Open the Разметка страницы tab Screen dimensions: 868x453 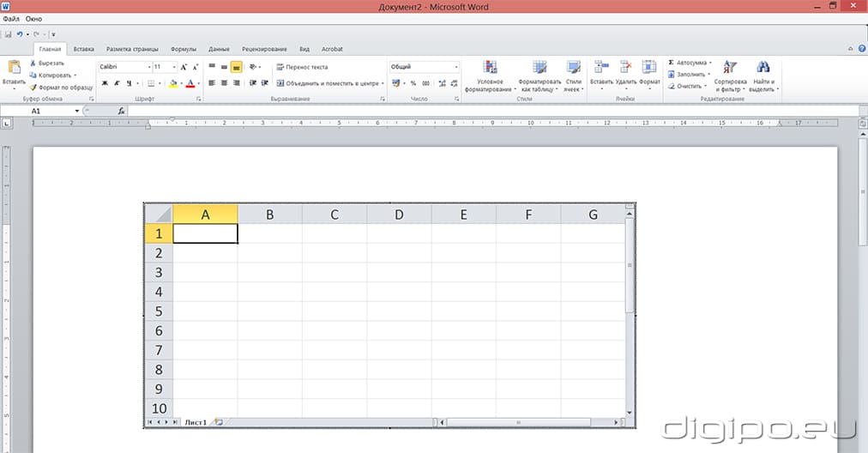pos(132,49)
